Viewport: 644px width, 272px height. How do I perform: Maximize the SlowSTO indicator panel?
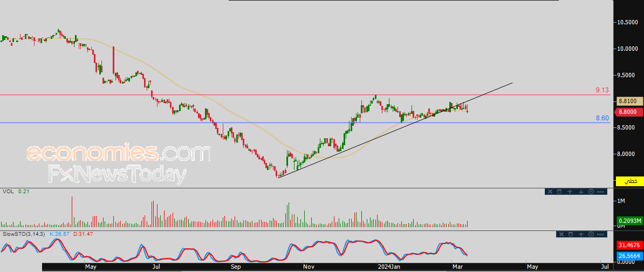(x=571, y=234)
